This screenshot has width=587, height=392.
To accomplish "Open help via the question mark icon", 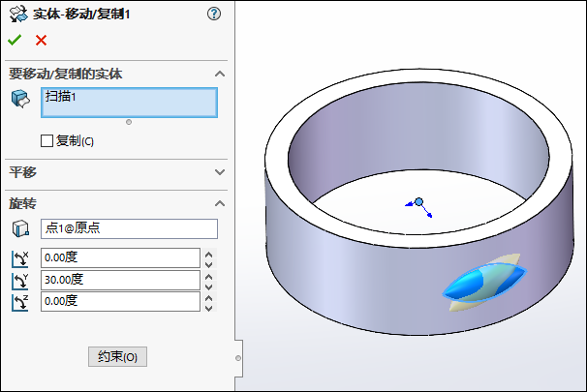I will tap(214, 14).
